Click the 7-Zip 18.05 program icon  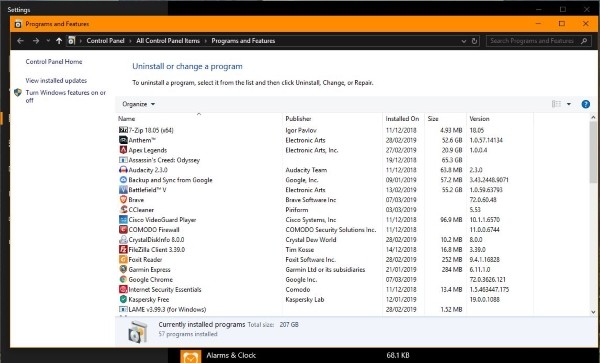click(123, 130)
